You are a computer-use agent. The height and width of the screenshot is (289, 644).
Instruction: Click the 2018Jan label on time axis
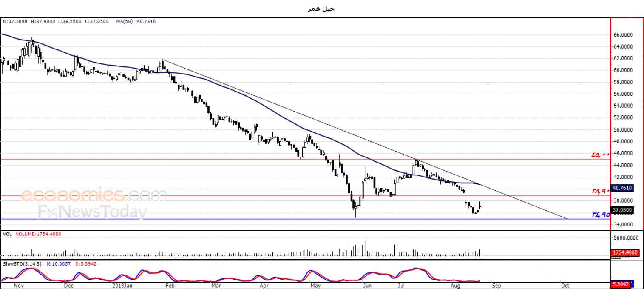(122, 285)
